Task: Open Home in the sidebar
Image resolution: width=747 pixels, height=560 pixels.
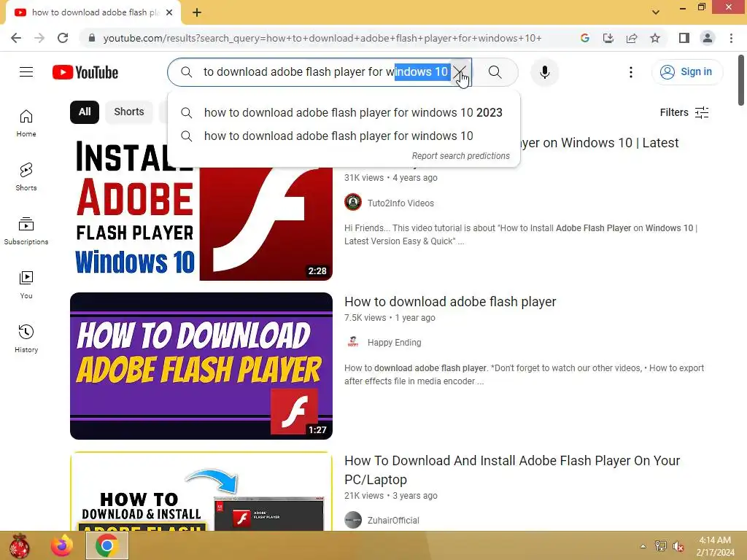Action: [x=26, y=123]
